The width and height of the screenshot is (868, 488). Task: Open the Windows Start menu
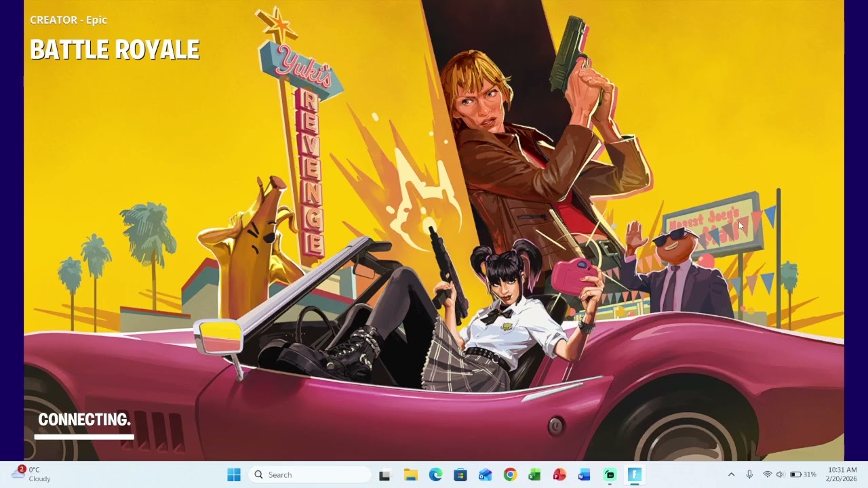[234, 475]
